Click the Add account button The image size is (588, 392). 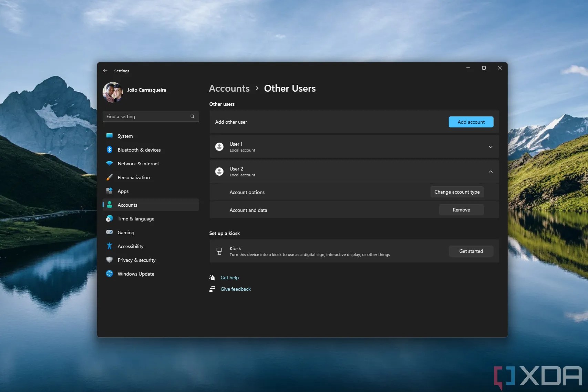click(471, 122)
